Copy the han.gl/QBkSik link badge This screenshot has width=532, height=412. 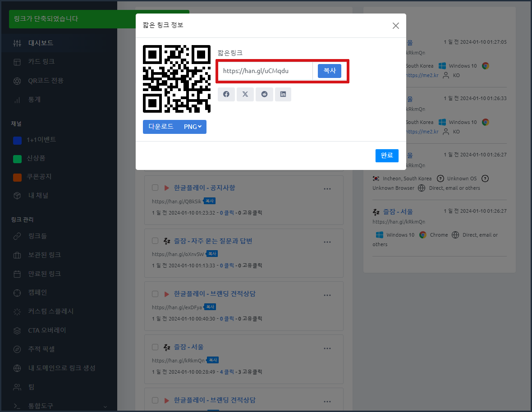(x=210, y=201)
